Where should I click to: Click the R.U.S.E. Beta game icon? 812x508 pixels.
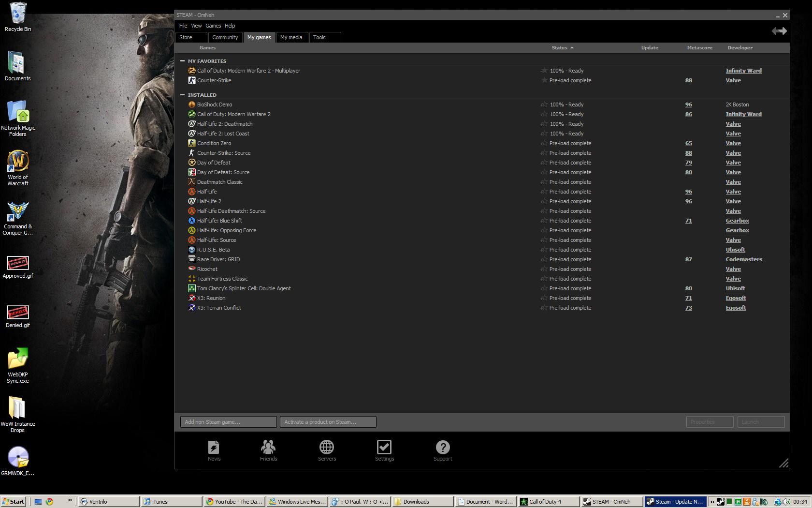192,250
